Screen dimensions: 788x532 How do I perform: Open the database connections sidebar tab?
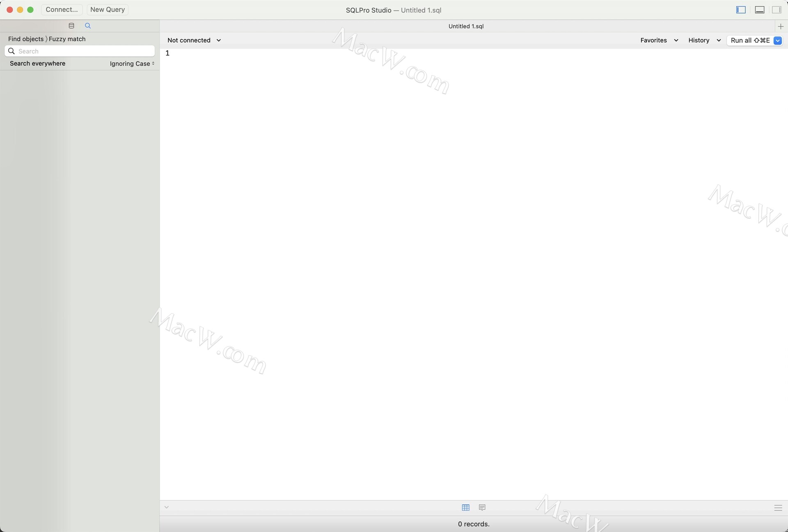point(71,26)
